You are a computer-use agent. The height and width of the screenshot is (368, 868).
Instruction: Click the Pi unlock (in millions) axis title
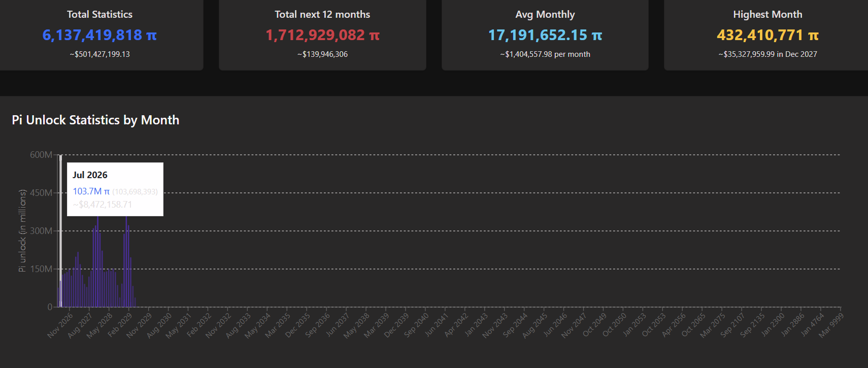pos(22,230)
